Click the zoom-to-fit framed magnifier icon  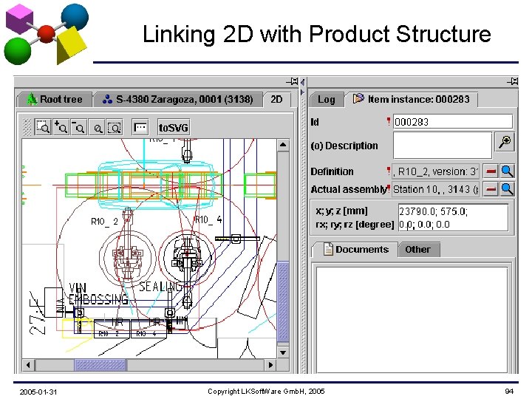point(115,128)
